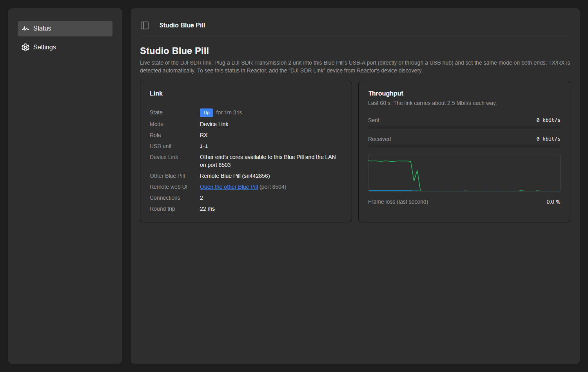Click the Up state badge
Viewport: 588px width, 372px height.
click(206, 113)
